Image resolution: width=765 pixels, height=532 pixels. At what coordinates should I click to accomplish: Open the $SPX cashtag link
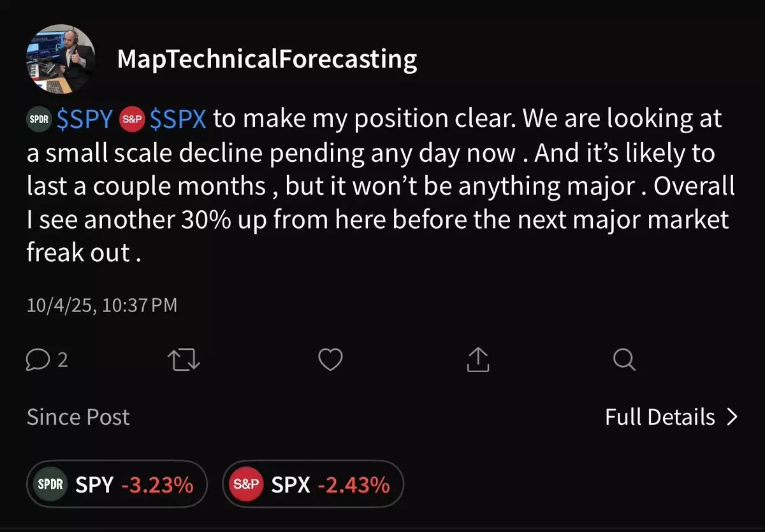click(x=178, y=119)
